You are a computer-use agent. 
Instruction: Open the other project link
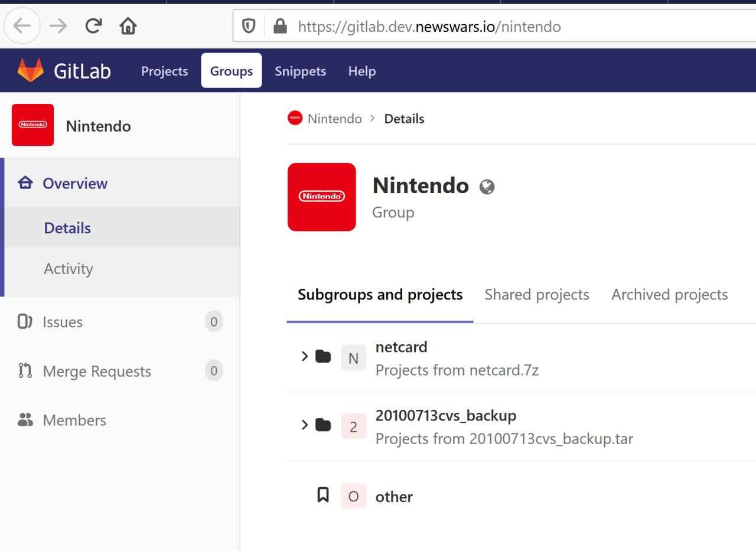(394, 497)
